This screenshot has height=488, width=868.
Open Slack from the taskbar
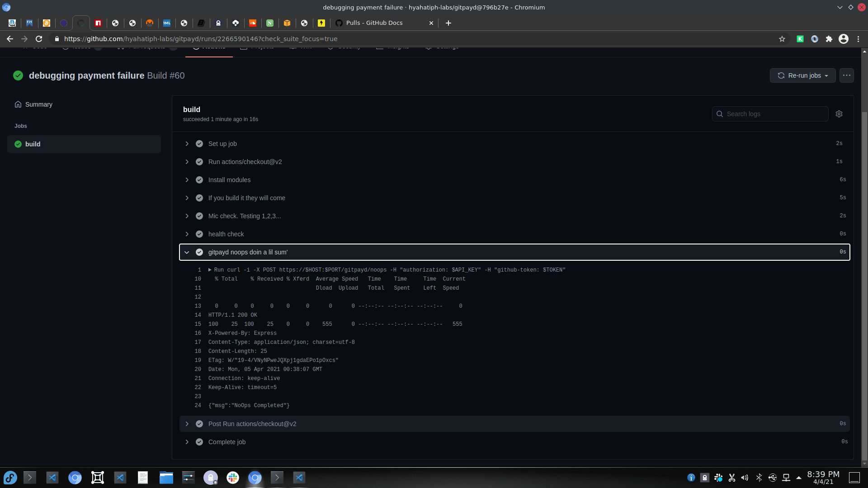tap(233, 478)
